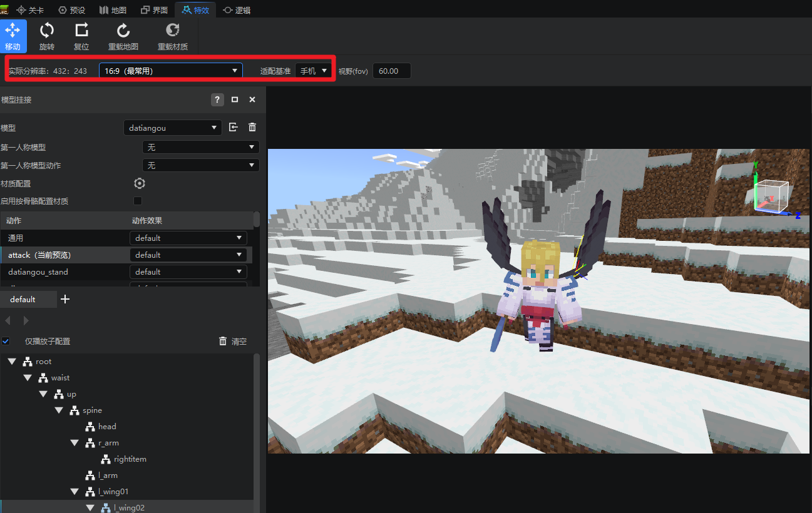812x513 pixels.
Task: Open the 逻辑 tab
Action: click(237, 10)
